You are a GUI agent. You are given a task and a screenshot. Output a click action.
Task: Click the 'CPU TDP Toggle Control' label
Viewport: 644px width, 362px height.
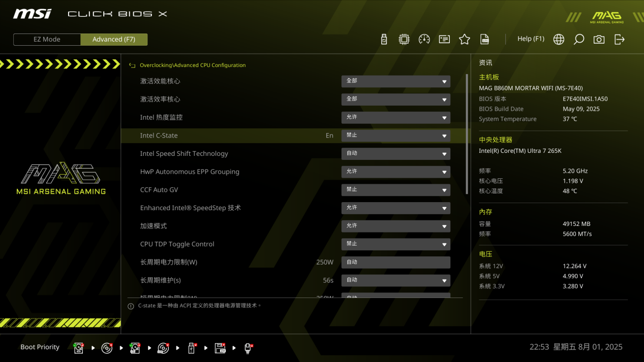pos(177,244)
